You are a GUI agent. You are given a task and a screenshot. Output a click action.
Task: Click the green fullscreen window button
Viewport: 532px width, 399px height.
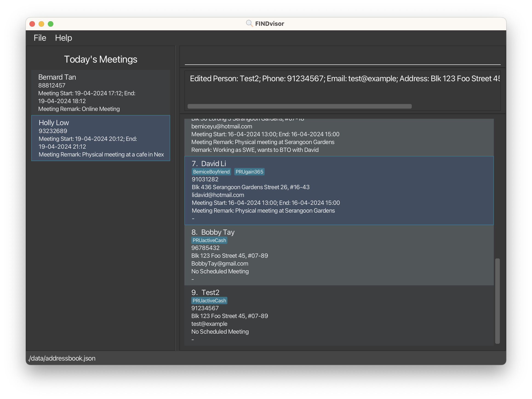[51, 24]
